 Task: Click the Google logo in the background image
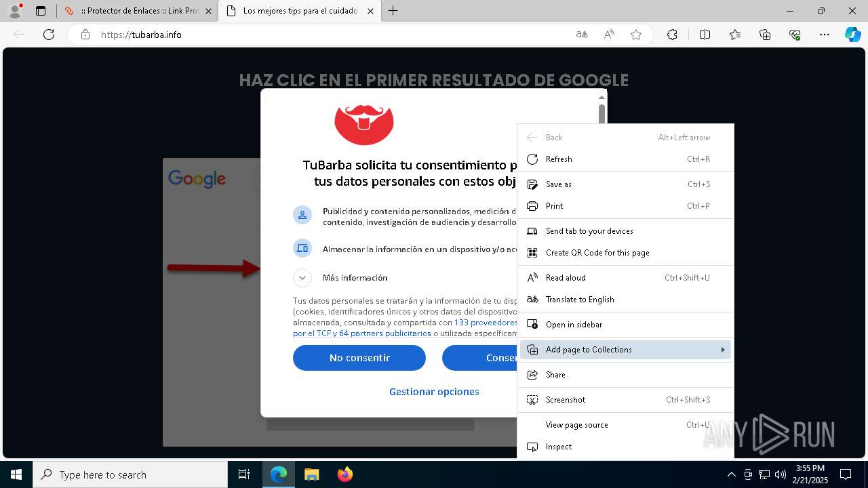coord(197,179)
